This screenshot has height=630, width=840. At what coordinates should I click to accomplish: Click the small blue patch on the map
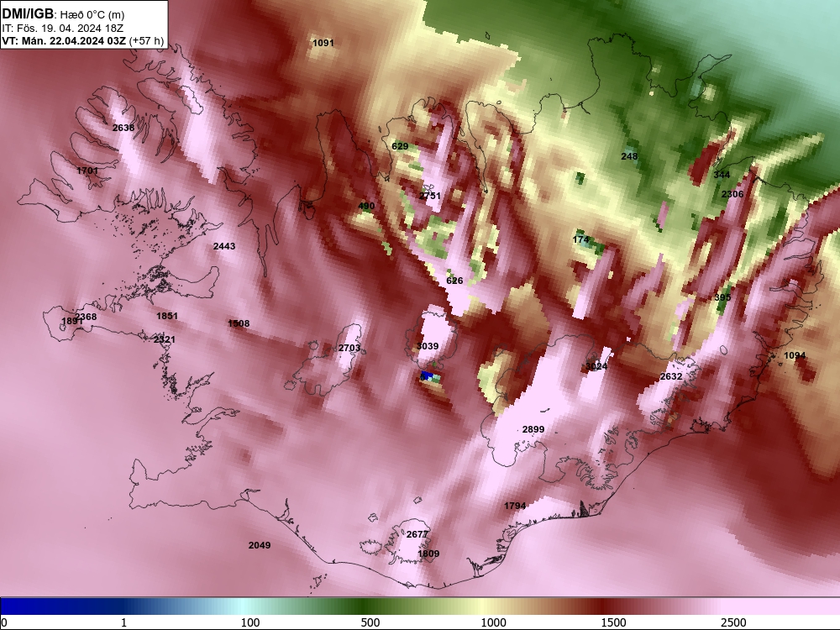click(x=427, y=375)
